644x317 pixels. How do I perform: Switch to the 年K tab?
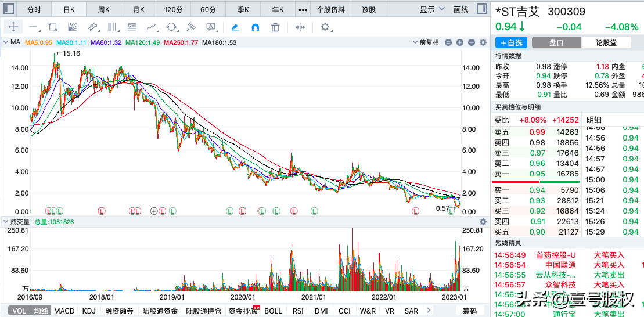pyautogui.click(x=279, y=9)
